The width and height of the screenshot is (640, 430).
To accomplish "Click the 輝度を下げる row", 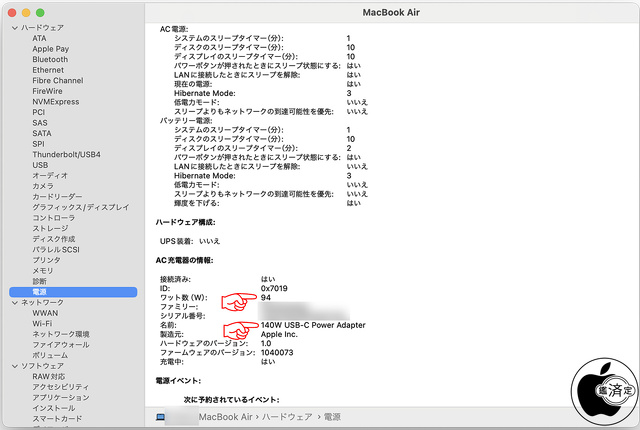I will [x=267, y=203].
